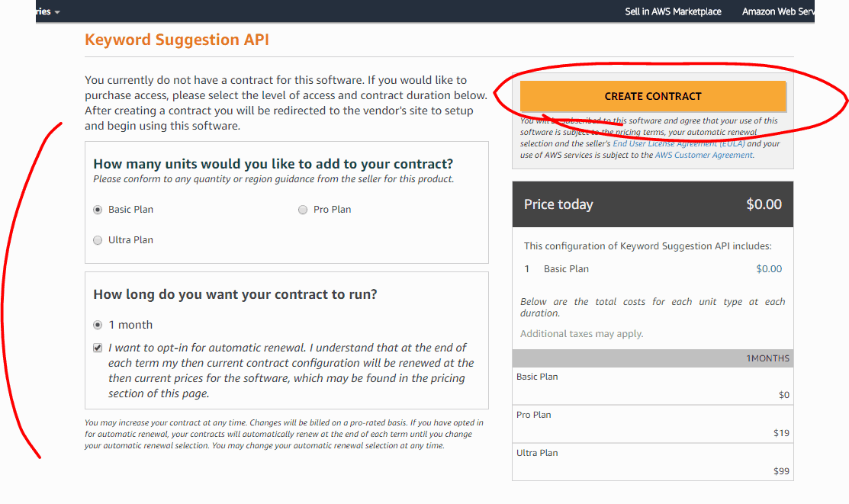Toggle the automatic renewal opt-in checkbox
This screenshot has width=849, height=504.
98,348
